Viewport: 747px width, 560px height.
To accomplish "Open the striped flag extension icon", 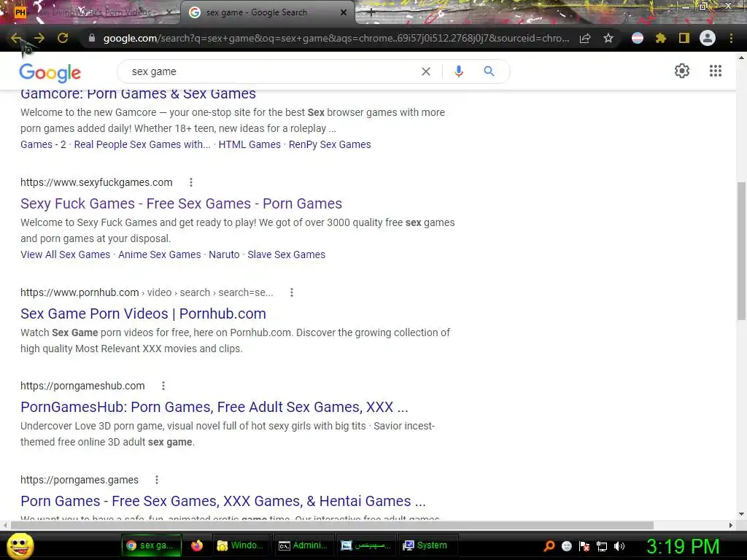I will click(x=638, y=38).
